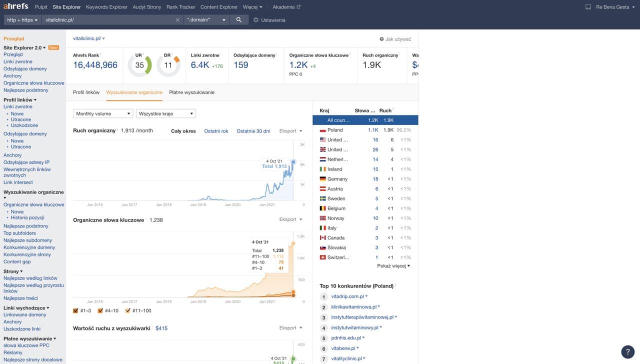640x364 pixels.
Task: Open competitor vitadrip.com.pl link
Action: point(347,296)
